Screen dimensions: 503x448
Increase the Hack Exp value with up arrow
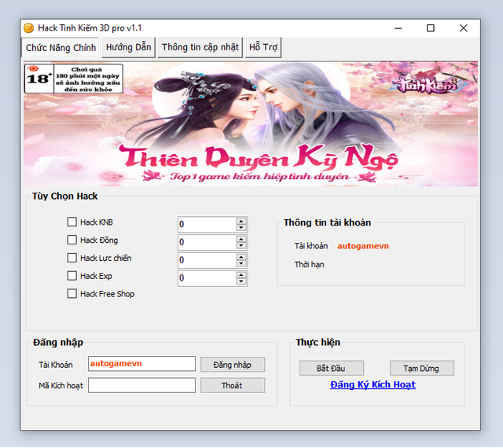coord(241,275)
